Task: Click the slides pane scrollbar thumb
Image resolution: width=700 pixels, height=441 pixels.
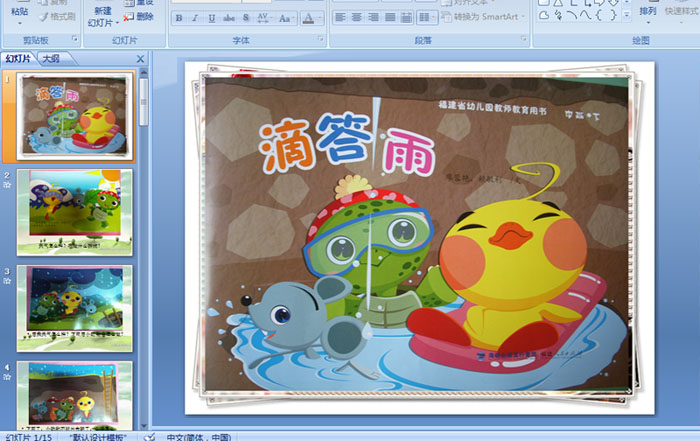Action: click(144, 102)
